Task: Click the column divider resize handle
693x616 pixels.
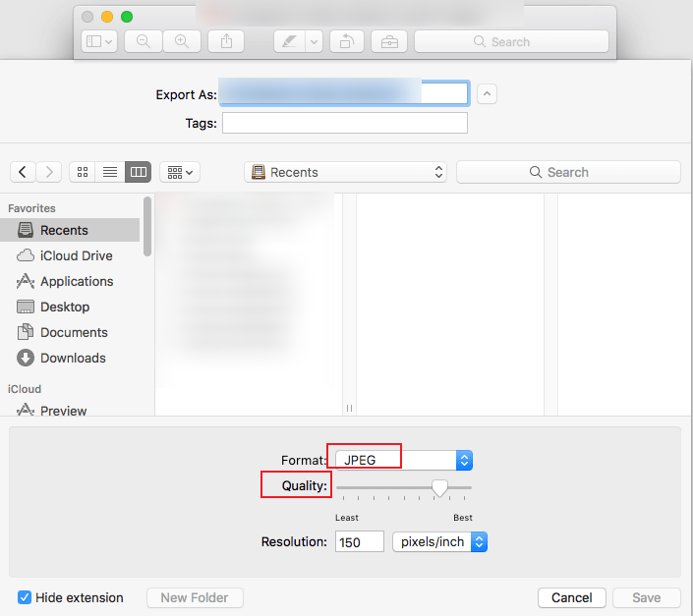Action: click(350, 408)
